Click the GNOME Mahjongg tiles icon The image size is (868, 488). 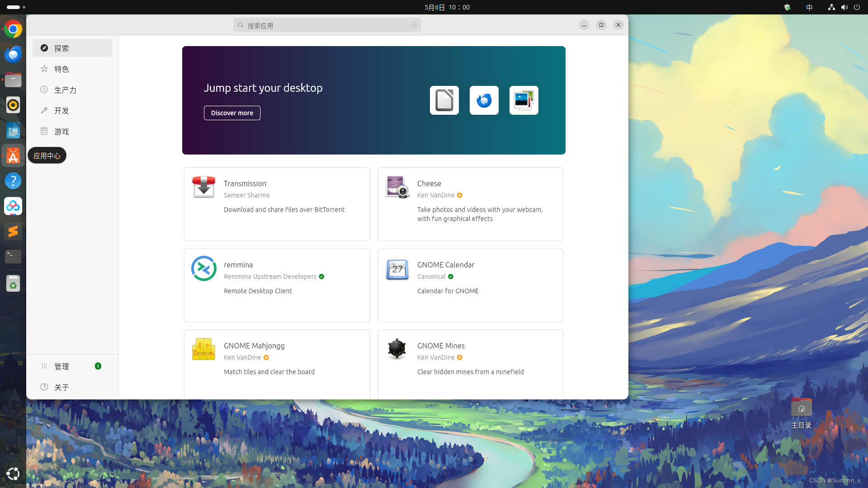[203, 348]
